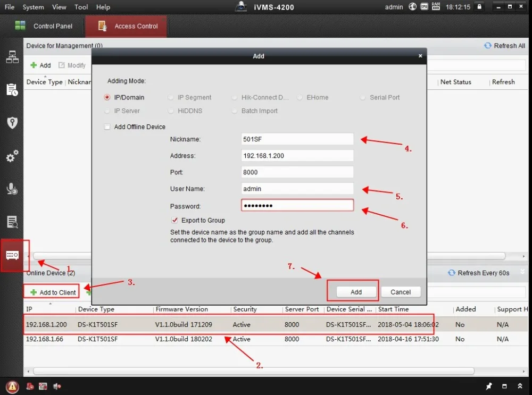
Task: Select device row 192.168.1.66
Action: point(275,339)
